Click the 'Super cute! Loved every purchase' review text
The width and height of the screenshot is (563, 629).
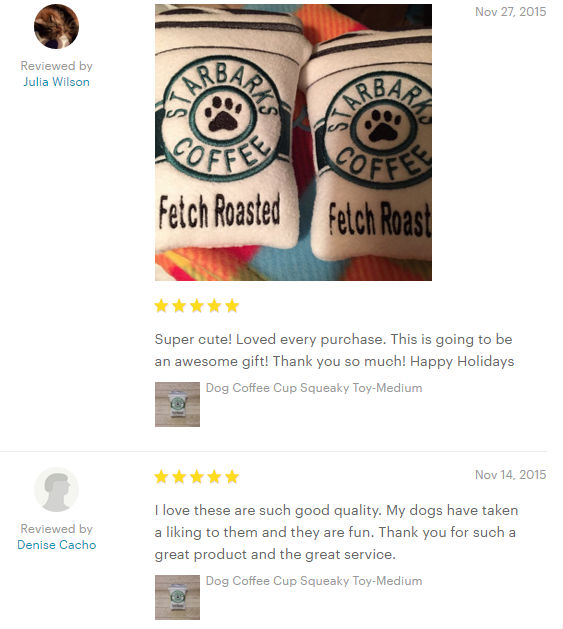[334, 350]
